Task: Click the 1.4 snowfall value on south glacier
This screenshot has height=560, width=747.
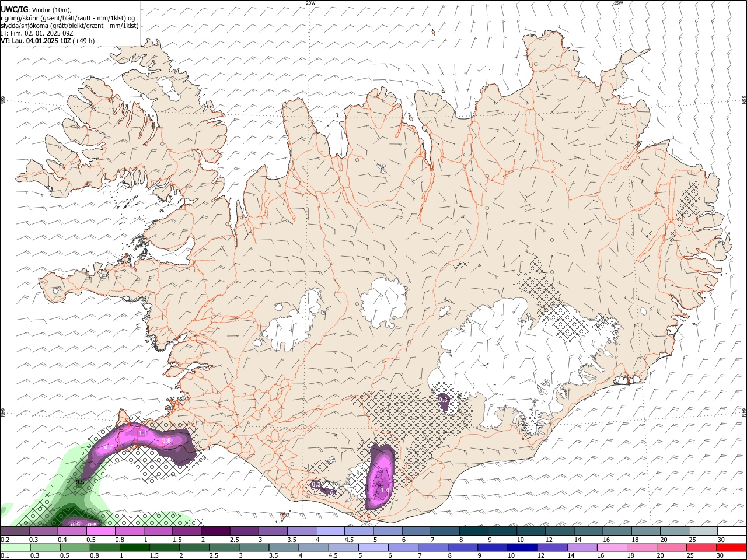Action: pos(385,492)
